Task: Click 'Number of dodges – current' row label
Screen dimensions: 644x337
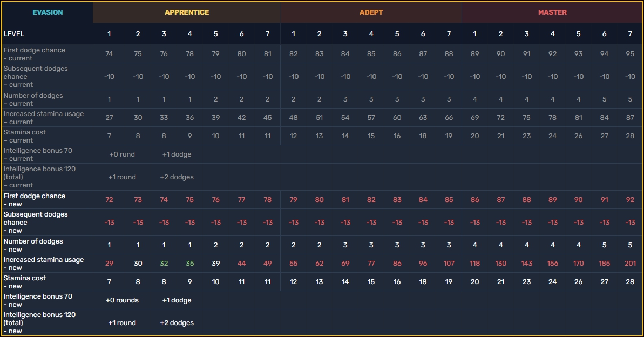Action: click(x=33, y=99)
